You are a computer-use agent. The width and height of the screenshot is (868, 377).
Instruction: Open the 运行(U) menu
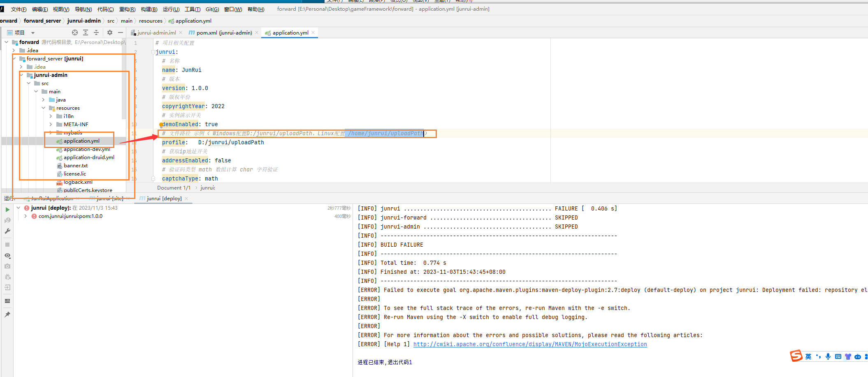(x=171, y=9)
